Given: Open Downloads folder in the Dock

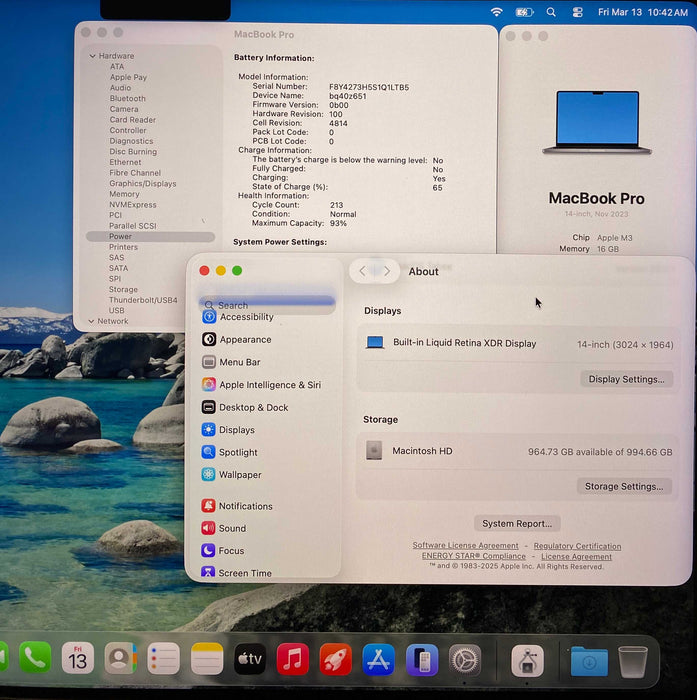Looking at the screenshot, I should pos(589,660).
